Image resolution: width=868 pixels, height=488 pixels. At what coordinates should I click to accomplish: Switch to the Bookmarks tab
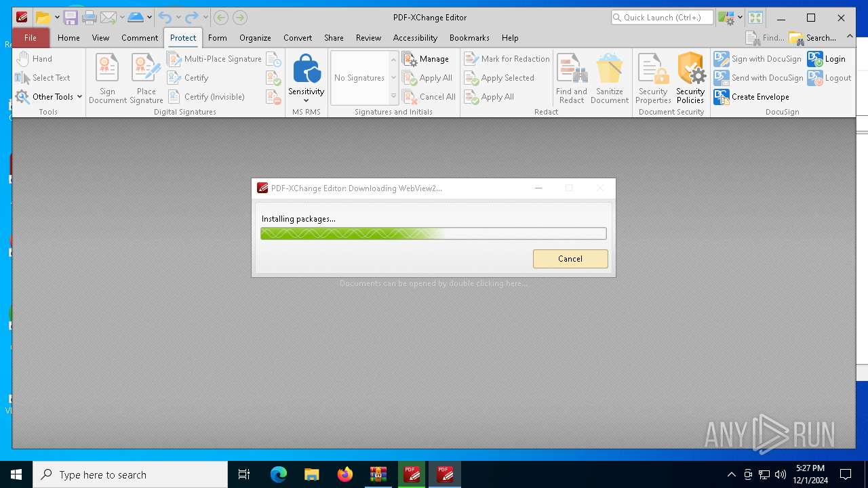pyautogui.click(x=469, y=38)
